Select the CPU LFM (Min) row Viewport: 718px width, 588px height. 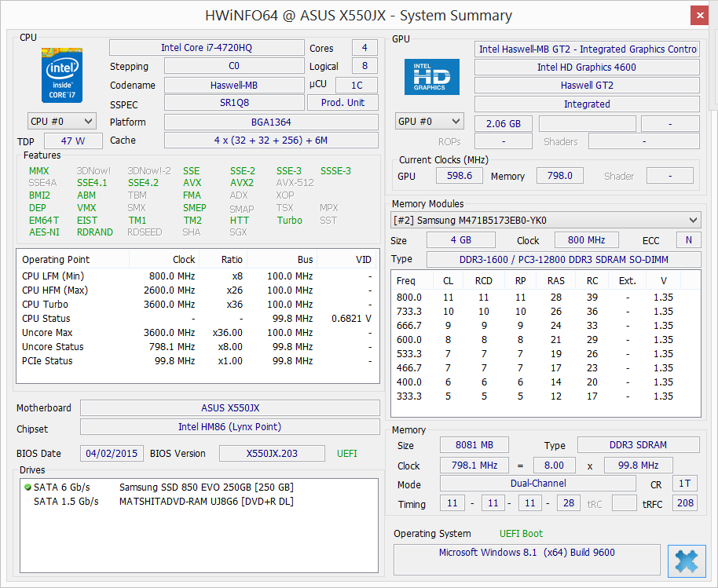click(x=198, y=276)
